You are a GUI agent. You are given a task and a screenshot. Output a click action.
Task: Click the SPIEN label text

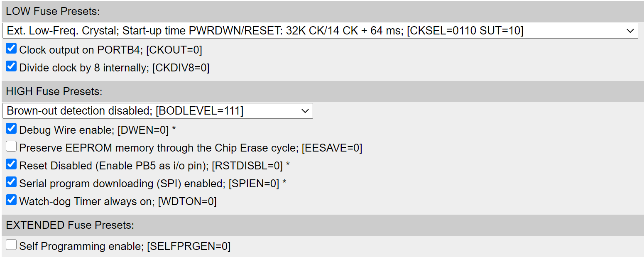(149, 184)
